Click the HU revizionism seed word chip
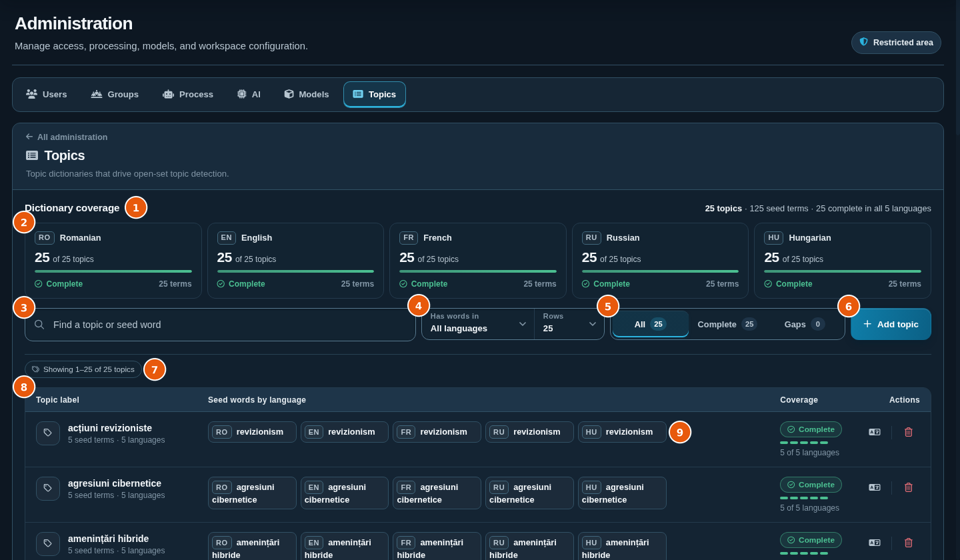 622,432
